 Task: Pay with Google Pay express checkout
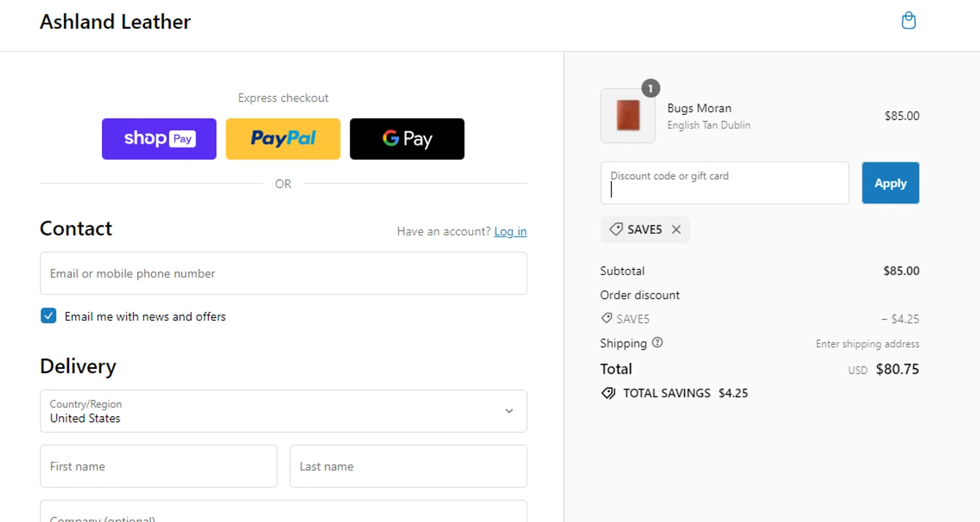(x=407, y=139)
